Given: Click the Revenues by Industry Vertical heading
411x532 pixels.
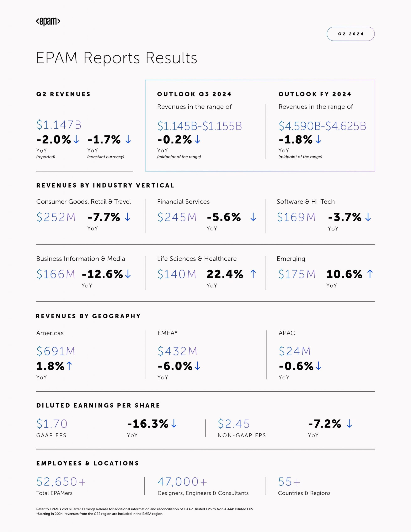Looking at the screenshot, I should click(x=105, y=185).
